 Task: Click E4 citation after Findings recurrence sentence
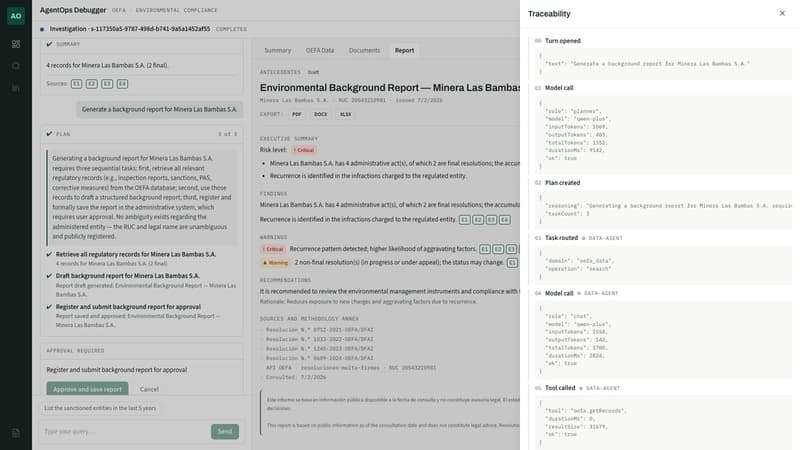[x=504, y=220]
